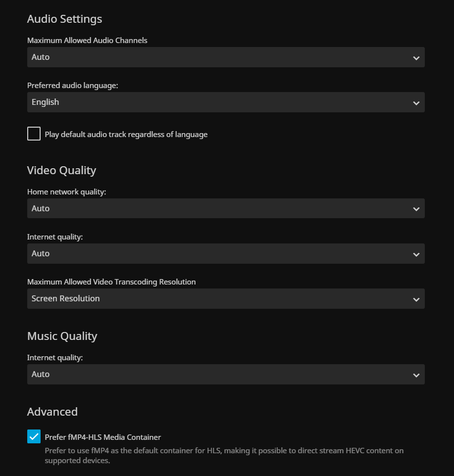Click the 'Home network quality:' field label
The image size is (454, 476).
(x=66, y=192)
